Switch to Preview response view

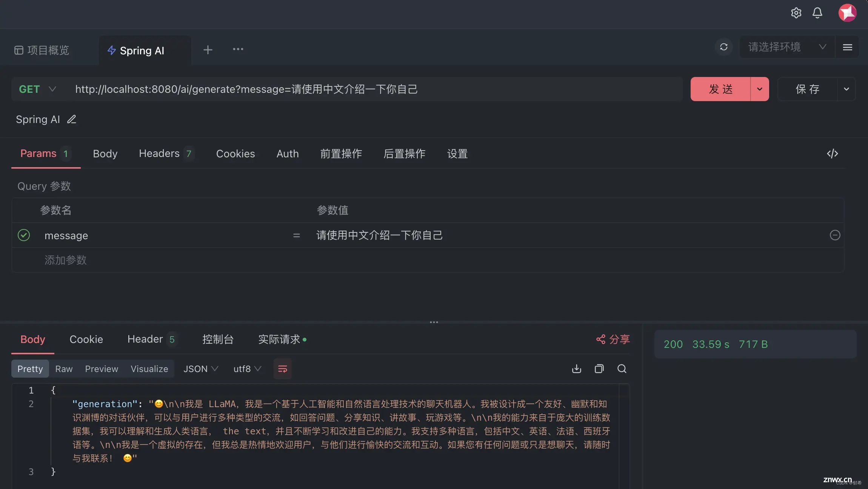(x=102, y=369)
